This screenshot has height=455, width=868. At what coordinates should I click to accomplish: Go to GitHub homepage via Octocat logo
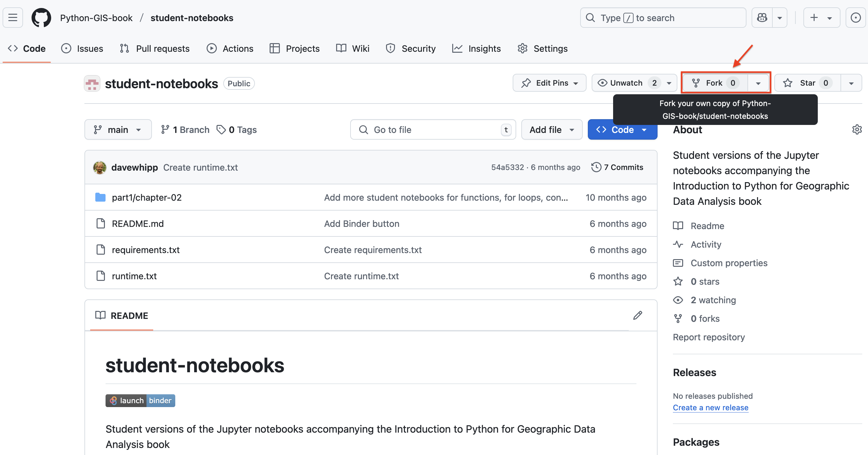point(42,18)
